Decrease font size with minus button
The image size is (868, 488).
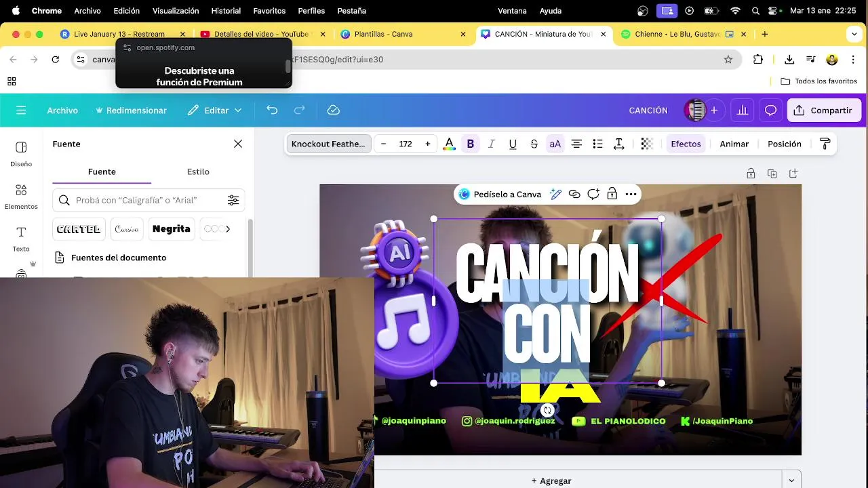click(384, 144)
